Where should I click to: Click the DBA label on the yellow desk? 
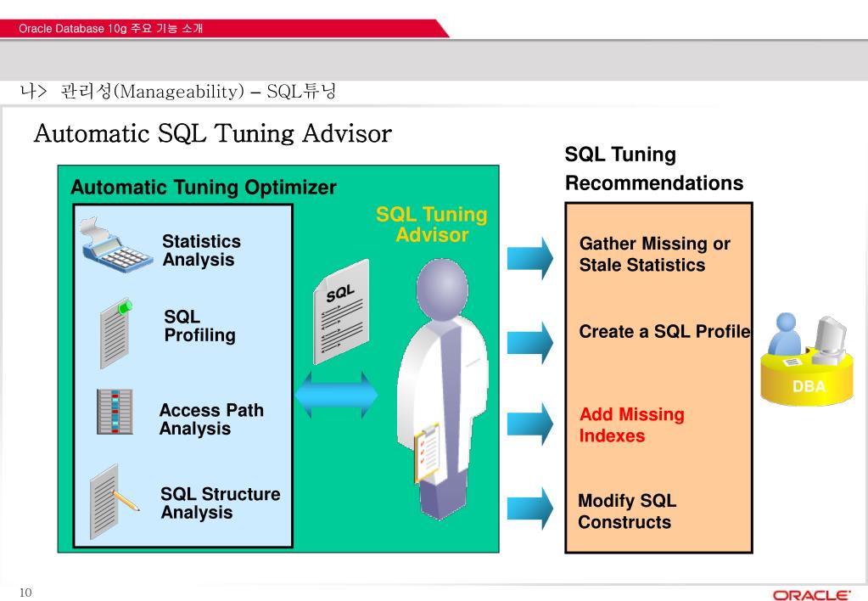809,386
